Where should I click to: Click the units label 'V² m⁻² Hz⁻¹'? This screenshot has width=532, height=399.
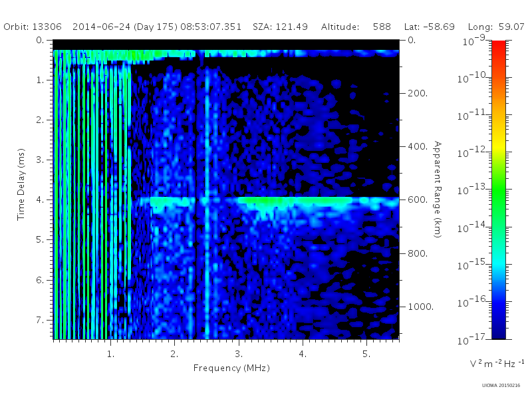(x=497, y=363)
